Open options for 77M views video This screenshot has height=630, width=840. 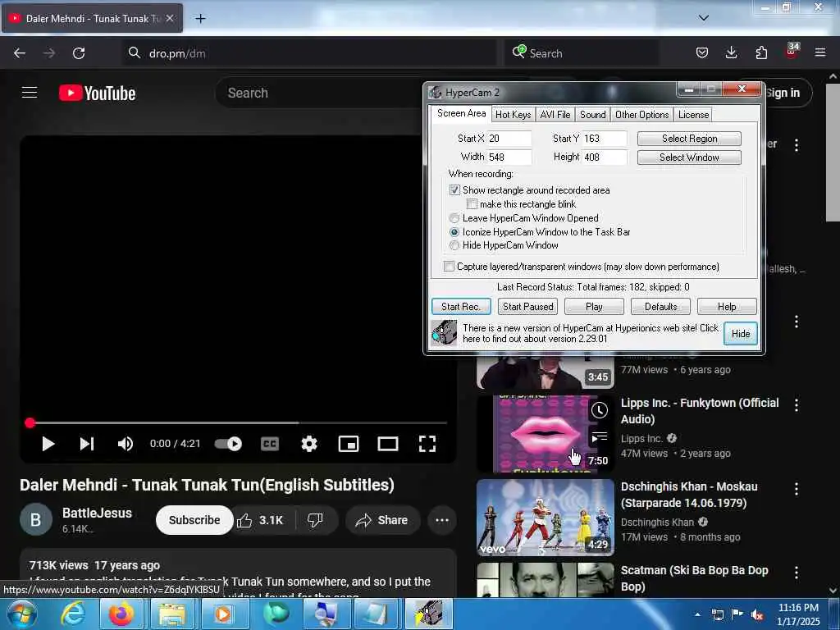tap(797, 322)
